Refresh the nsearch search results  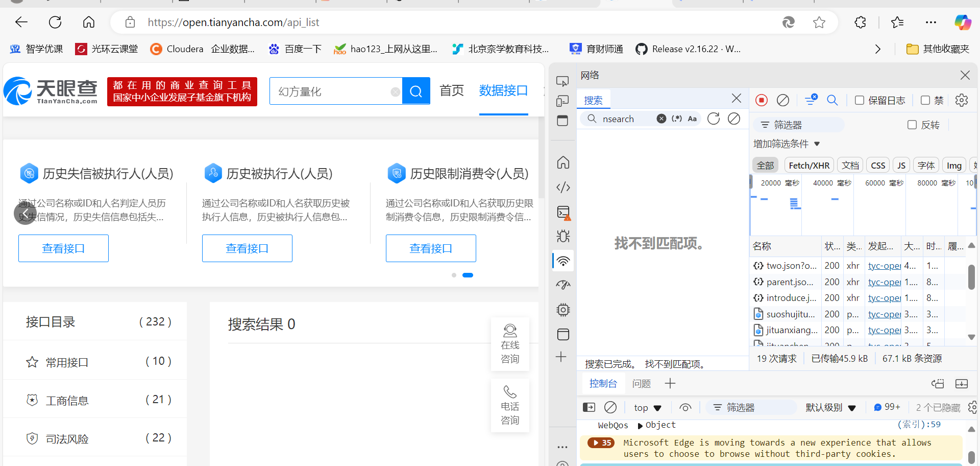714,119
